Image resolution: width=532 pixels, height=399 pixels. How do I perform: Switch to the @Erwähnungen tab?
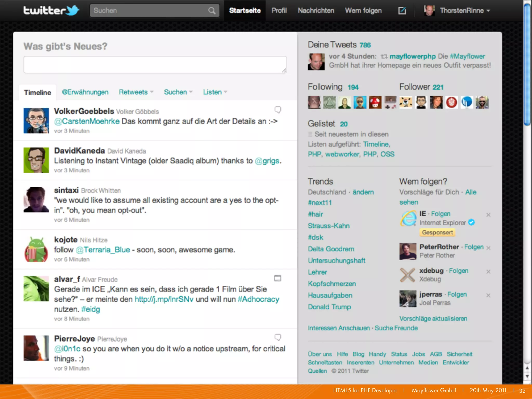click(85, 92)
